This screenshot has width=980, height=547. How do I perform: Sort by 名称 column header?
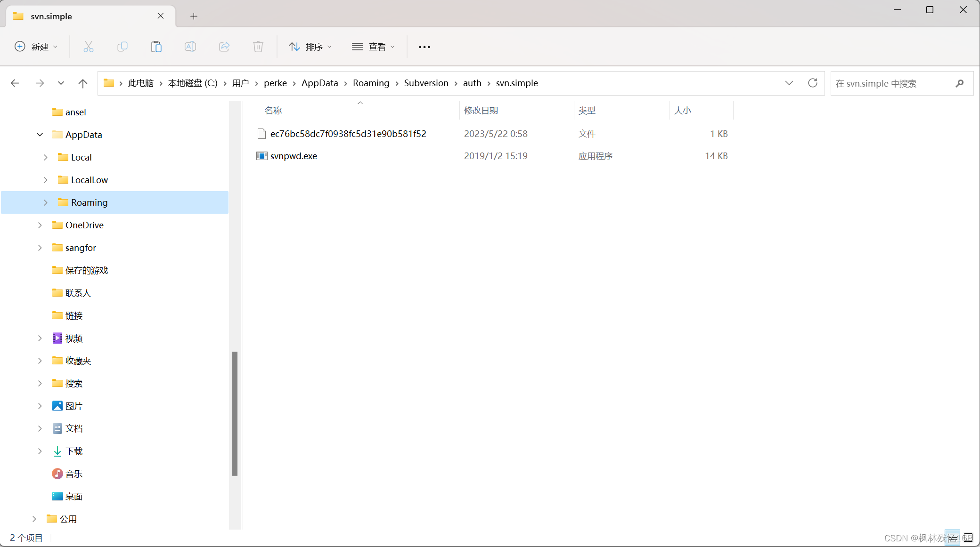coord(273,110)
